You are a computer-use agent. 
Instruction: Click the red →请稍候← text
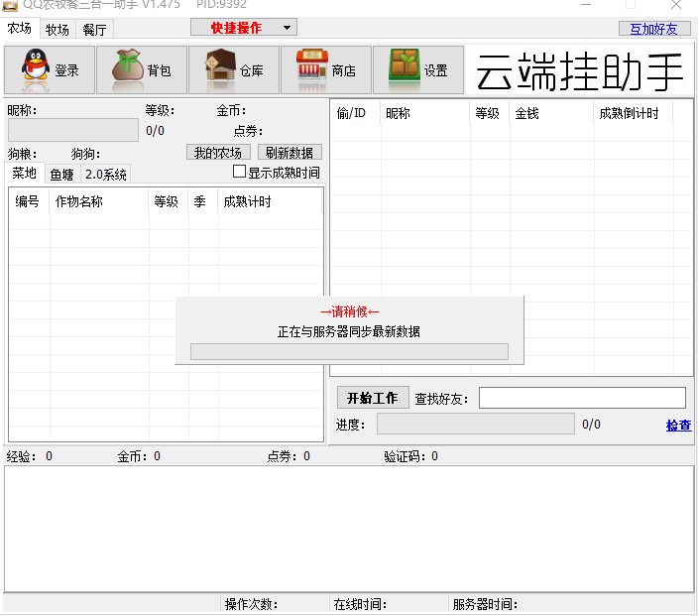349,311
